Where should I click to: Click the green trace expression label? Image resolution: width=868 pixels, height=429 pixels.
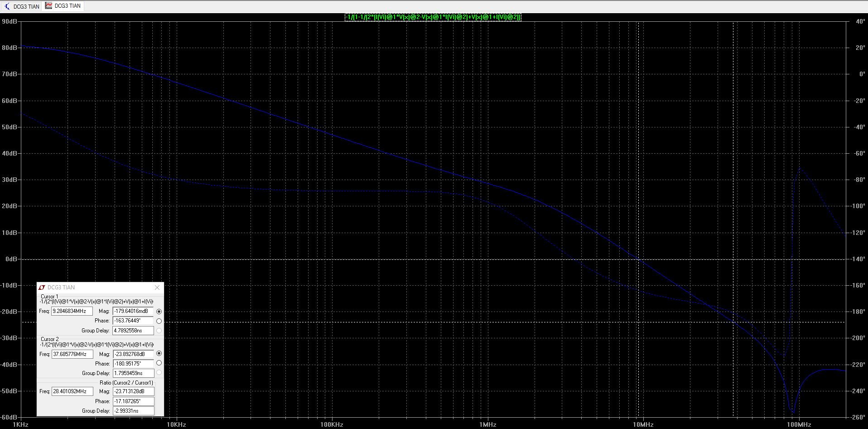tap(433, 17)
